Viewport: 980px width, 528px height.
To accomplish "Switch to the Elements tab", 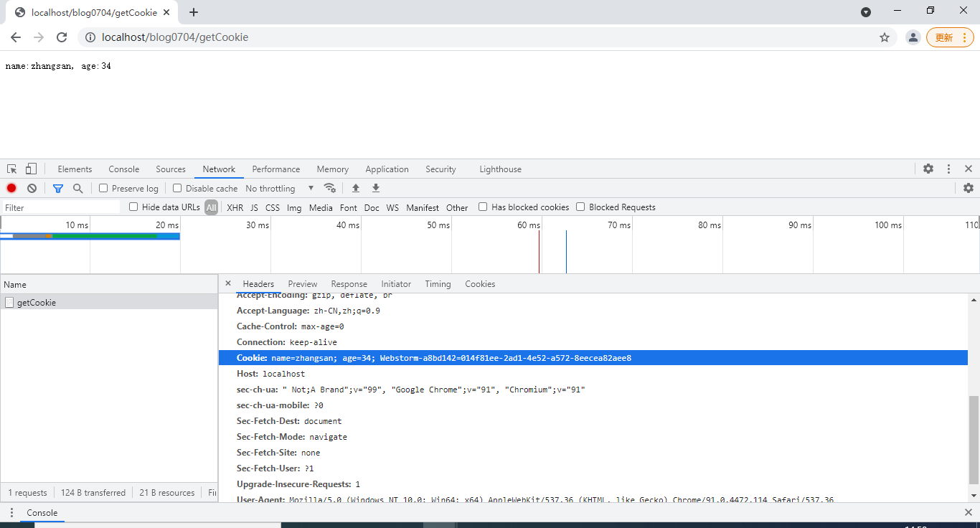I will pos(75,169).
